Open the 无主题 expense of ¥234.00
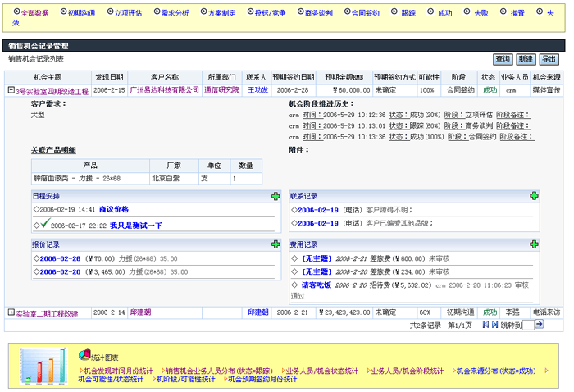Screen dimensions: 574x392 click(x=317, y=272)
